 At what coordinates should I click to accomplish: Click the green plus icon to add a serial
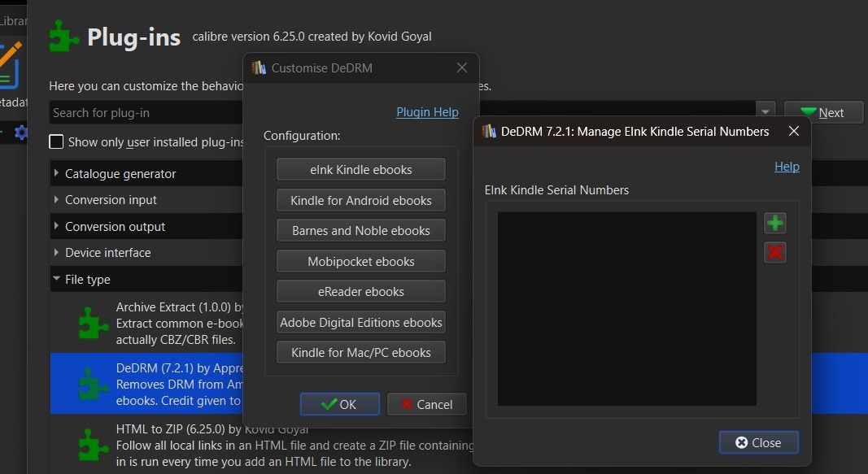coord(774,222)
